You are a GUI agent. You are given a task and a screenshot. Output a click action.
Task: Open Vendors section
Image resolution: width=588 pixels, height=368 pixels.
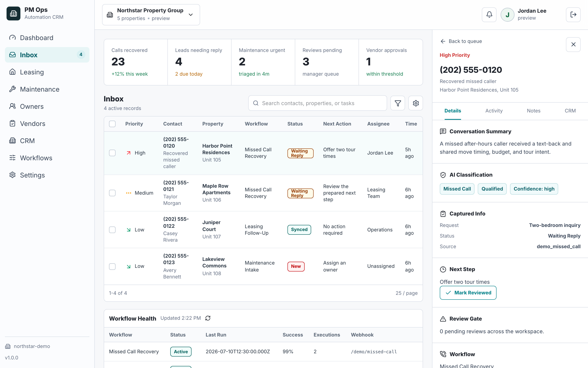(x=47, y=124)
